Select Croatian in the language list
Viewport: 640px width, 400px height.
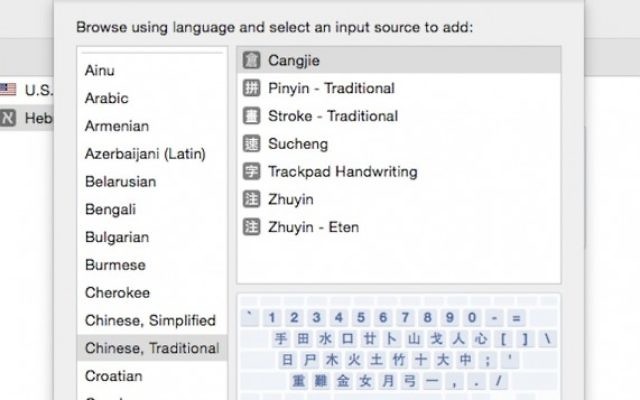(x=152, y=376)
